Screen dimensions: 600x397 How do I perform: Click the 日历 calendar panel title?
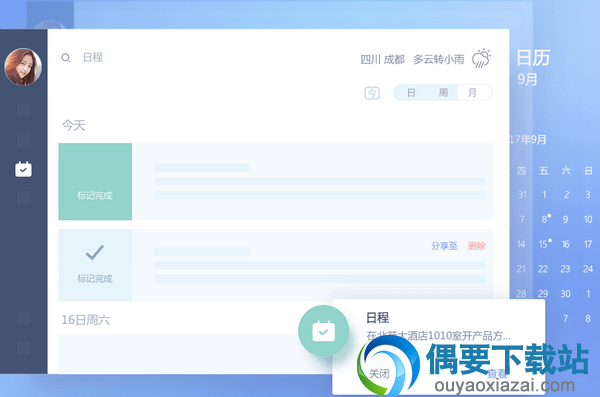coord(533,58)
